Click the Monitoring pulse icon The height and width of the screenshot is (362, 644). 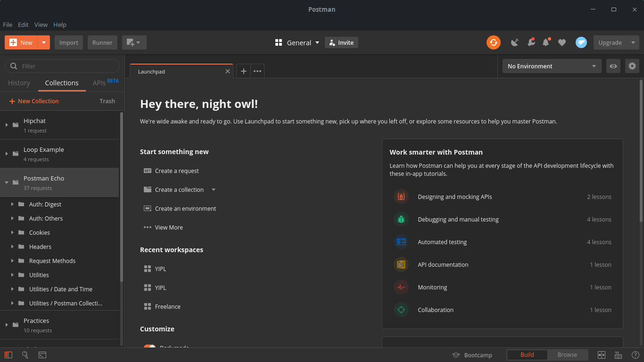[x=401, y=287]
